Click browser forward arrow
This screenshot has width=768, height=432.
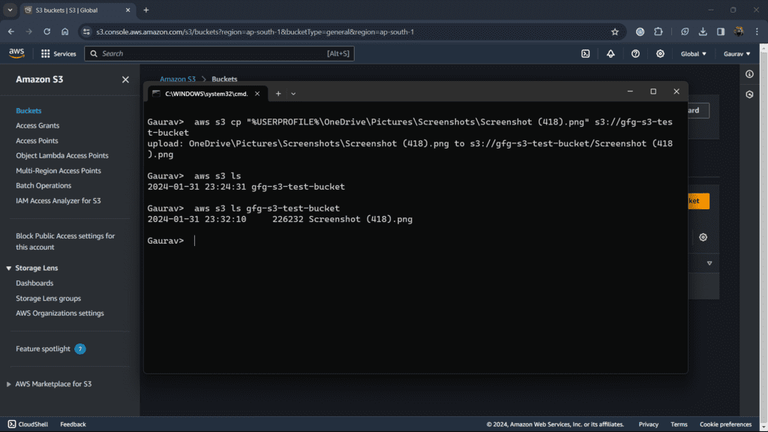(29, 32)
